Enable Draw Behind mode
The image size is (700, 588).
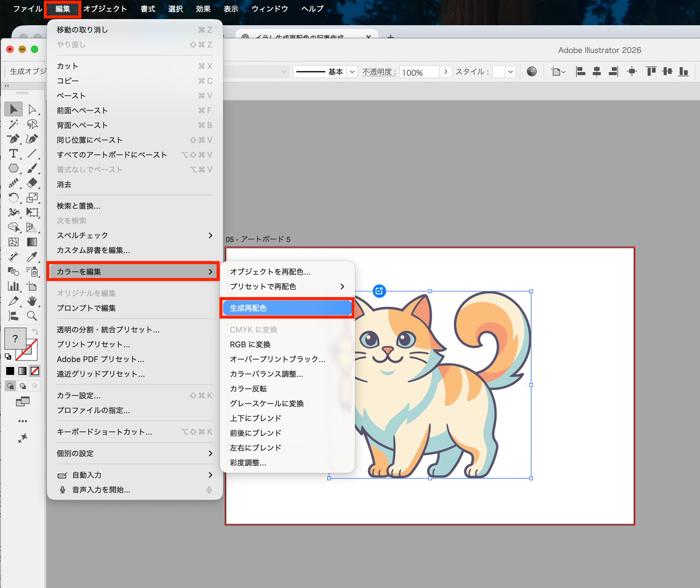click(x=22, y=386)
